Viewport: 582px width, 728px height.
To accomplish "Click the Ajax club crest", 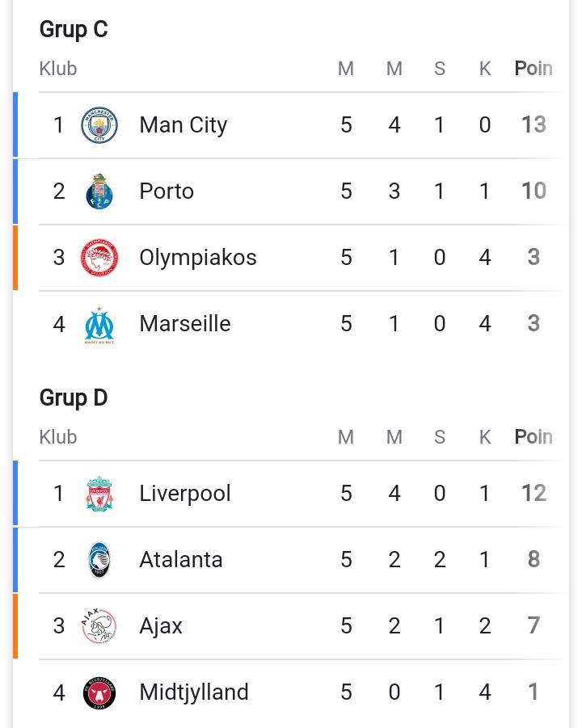I will click(99, 626).
